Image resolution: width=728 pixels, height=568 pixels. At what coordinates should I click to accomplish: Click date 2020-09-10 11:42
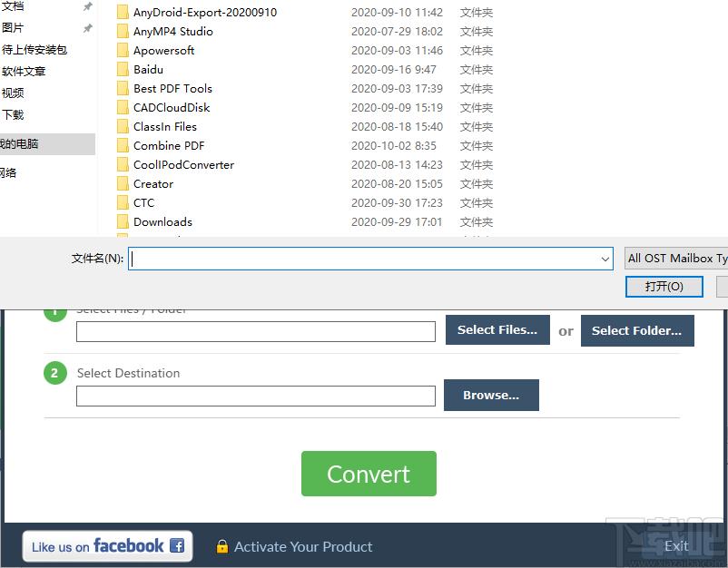click(x=397, y=13)
